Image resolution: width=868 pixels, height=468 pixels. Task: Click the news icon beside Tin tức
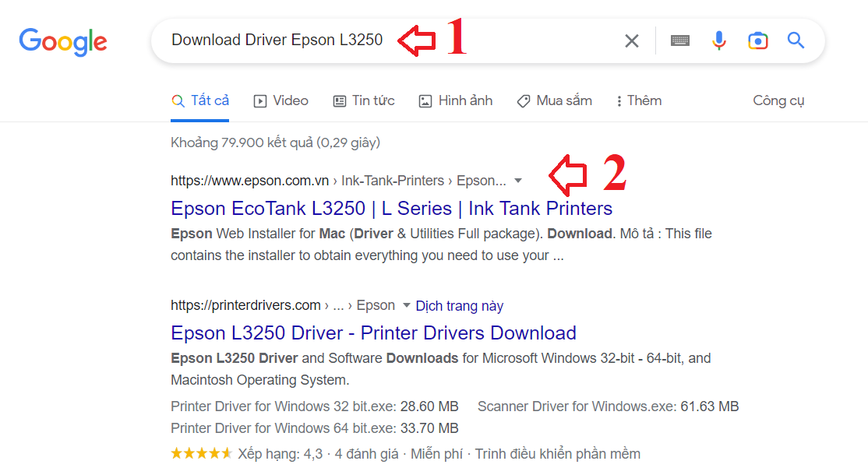(339, 100)
